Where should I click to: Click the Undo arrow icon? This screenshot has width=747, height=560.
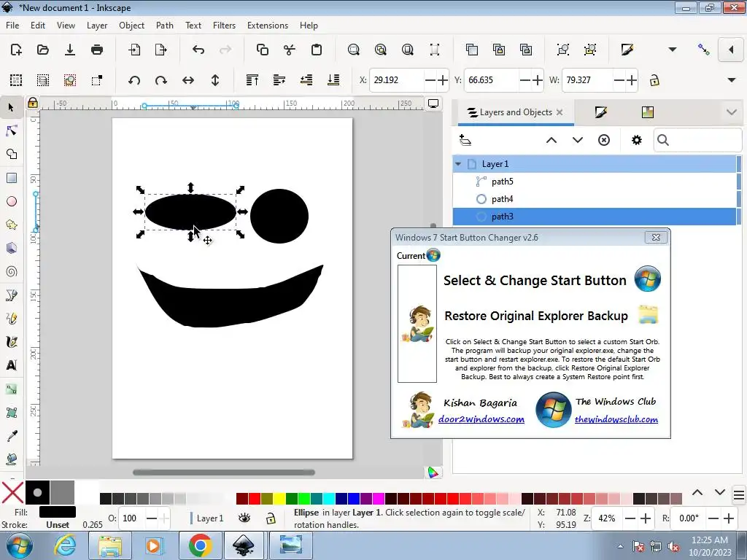point(198,50)
